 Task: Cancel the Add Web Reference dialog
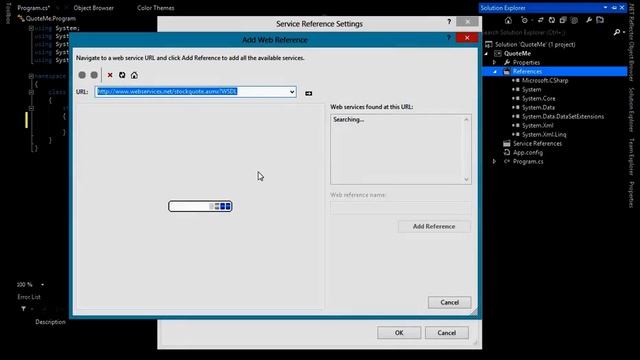(449, 302)
